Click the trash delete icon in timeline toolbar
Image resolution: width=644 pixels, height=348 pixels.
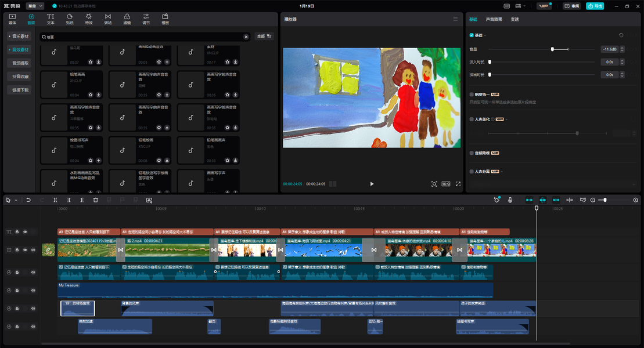pyautogui.click(x=95, y=200)
